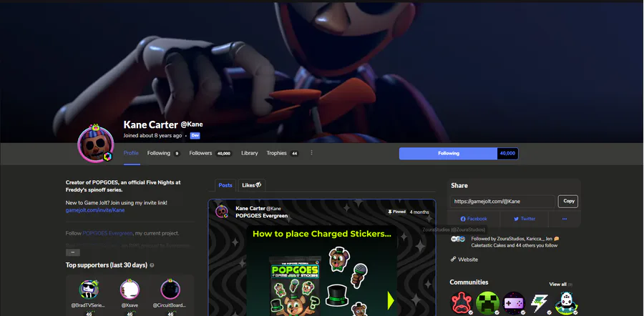
Task: Copy the profile share link
Action: point(568,201)
